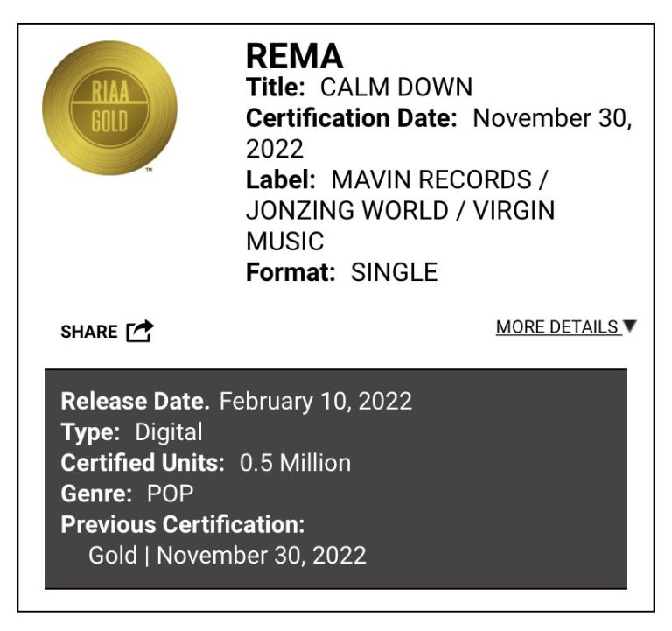Image resolution: width=672 pixels, height=631 pixels.
Task: Click the Format SINGLE line
Action: pyautogui.click(x=341, y=272)
